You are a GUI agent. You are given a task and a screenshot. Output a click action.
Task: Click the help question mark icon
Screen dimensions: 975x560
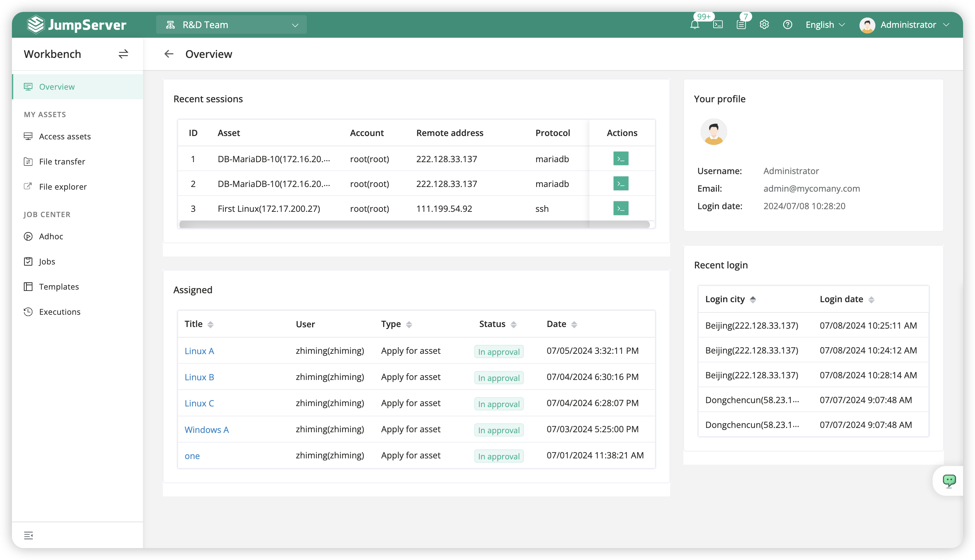(x=787, y=25)
